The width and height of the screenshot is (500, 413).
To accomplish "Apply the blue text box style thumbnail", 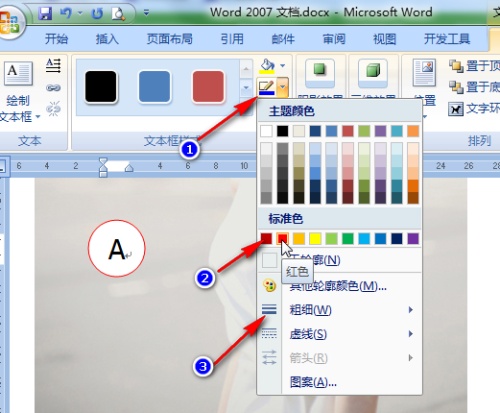I will click(x=154, y=87).
